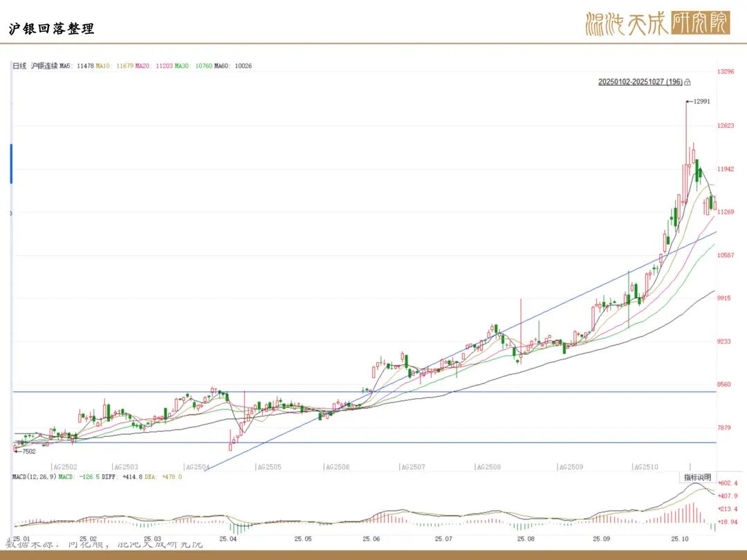The height and width of the screenshot is (560, 747).
Task: Select the AG2506 contract marker
Action: 338,467
